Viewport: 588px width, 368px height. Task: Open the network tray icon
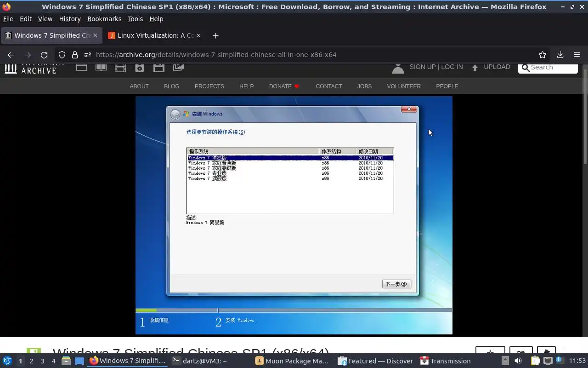548,361
